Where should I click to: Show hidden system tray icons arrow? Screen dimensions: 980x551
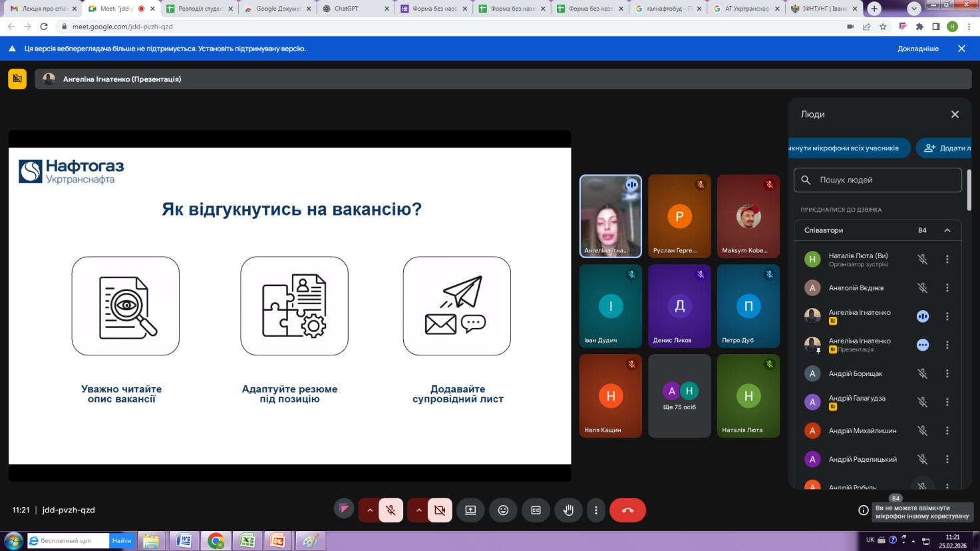(914, 540)
